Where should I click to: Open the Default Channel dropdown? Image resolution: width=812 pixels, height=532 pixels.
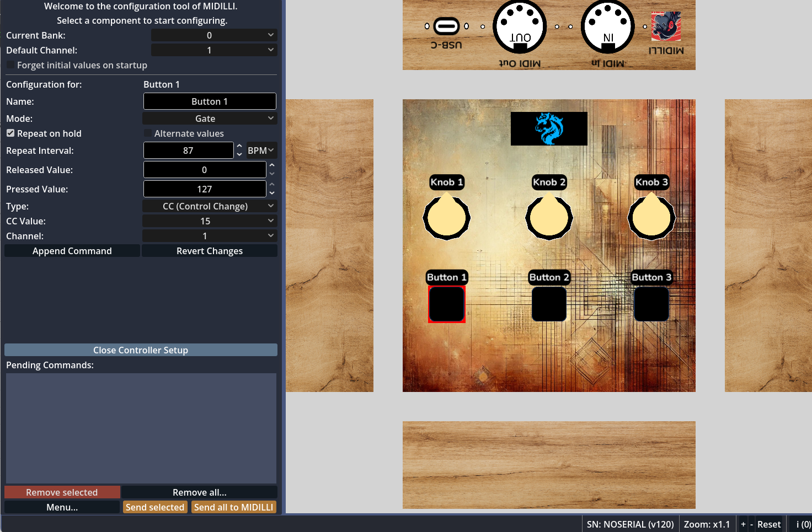(x=214, y=50)
